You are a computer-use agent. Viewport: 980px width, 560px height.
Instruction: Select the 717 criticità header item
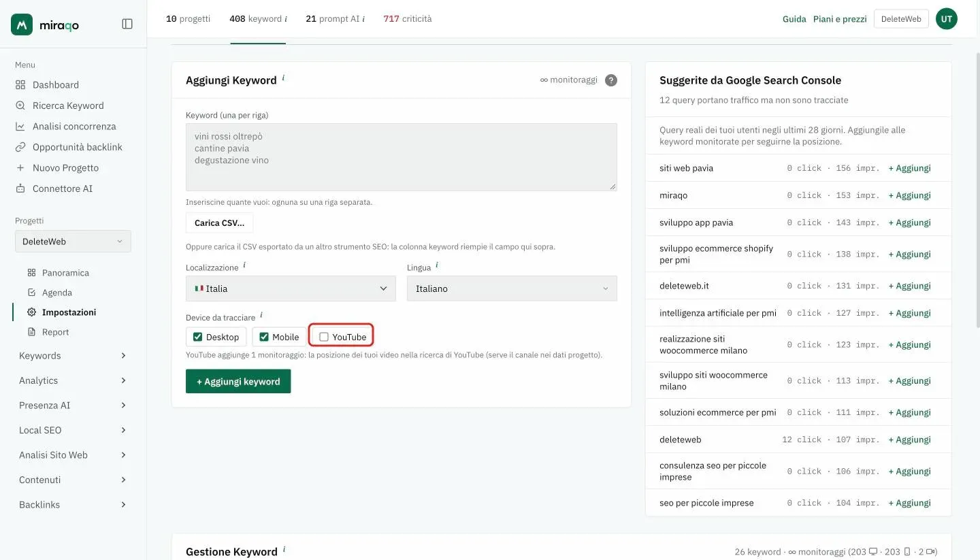tap(408, 19)
